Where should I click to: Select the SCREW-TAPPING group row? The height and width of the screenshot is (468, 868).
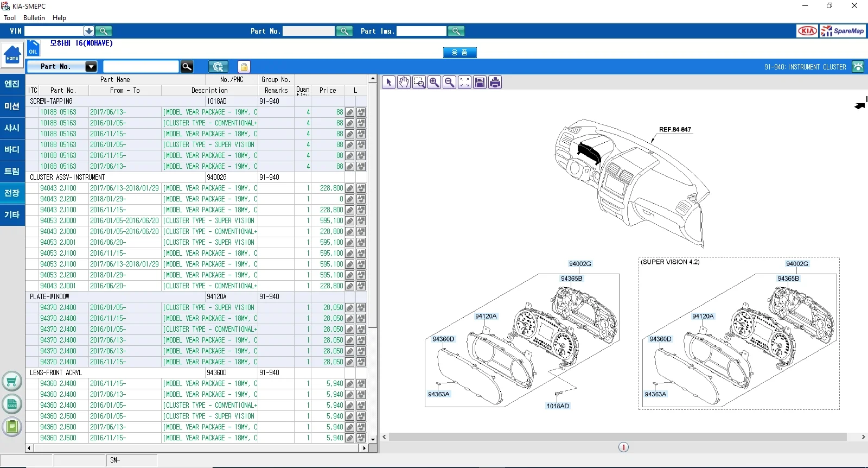pyautogui.click(x=196, y=101)
